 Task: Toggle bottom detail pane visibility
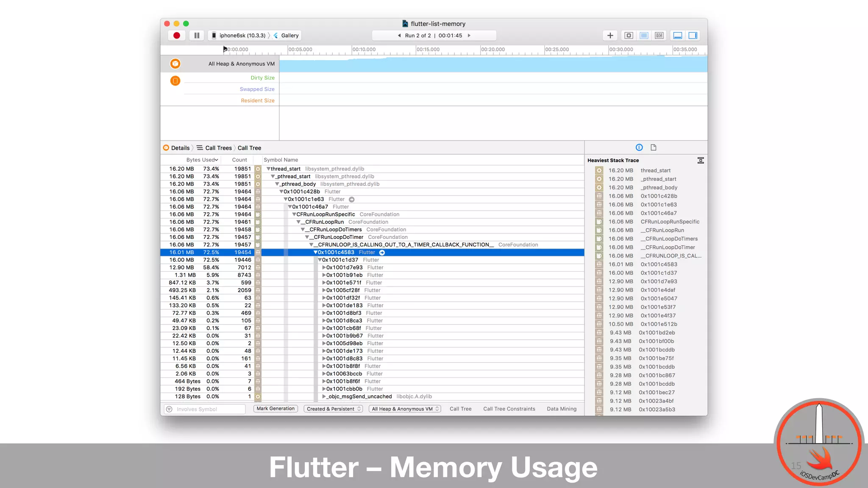(x=678, y=36)
